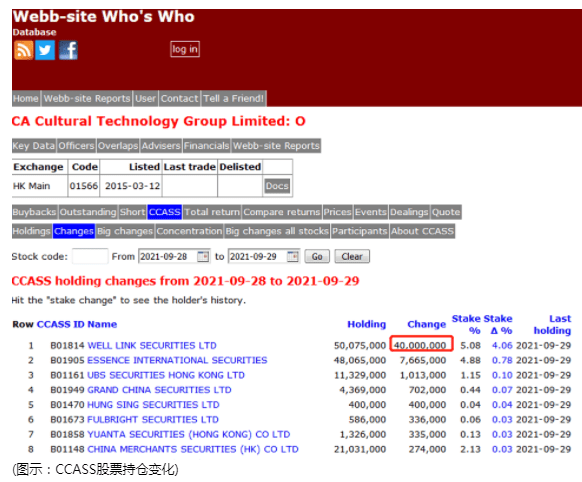Viewport: 582px width, 482px height.
Task: Open the Total return tab
Action: point(212,212)
